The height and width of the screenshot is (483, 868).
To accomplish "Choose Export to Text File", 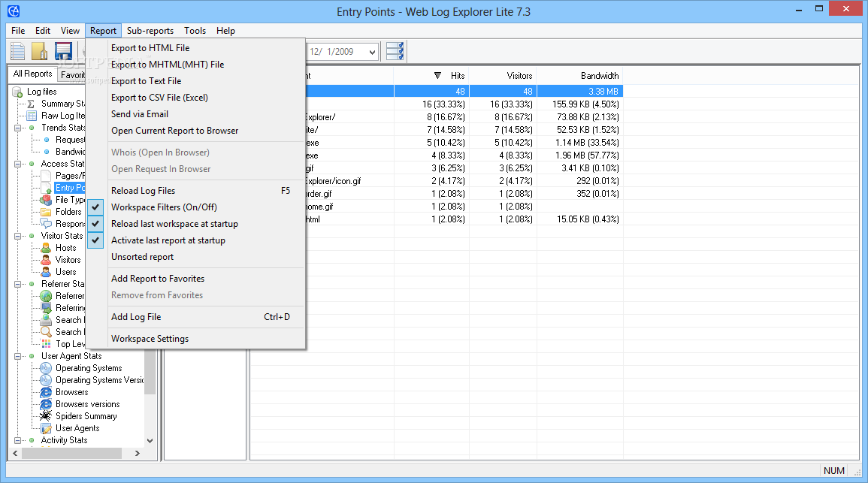I will [x=146, y=81].
